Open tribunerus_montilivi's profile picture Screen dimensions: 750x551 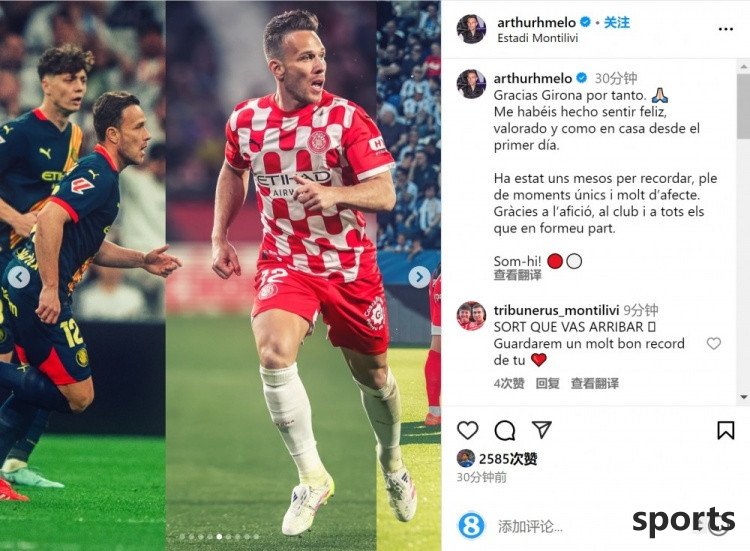tap(471, 316)
